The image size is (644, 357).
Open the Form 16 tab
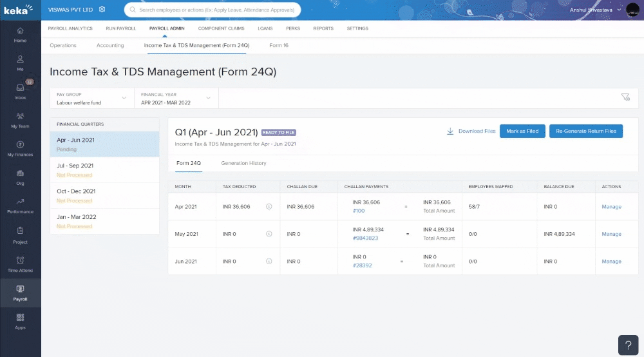[279, 46]
